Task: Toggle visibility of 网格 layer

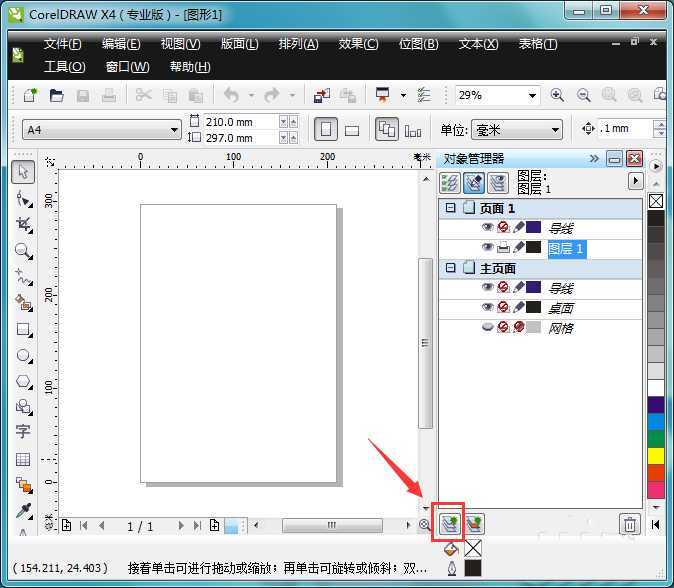Action: [x=487, y=328]
